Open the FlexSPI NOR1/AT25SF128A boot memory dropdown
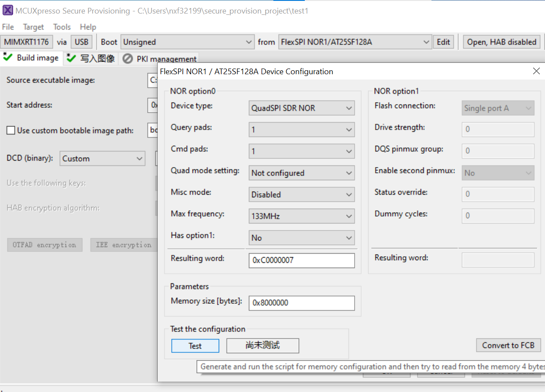This screenshot has width=545, height=392. (427, 41)
